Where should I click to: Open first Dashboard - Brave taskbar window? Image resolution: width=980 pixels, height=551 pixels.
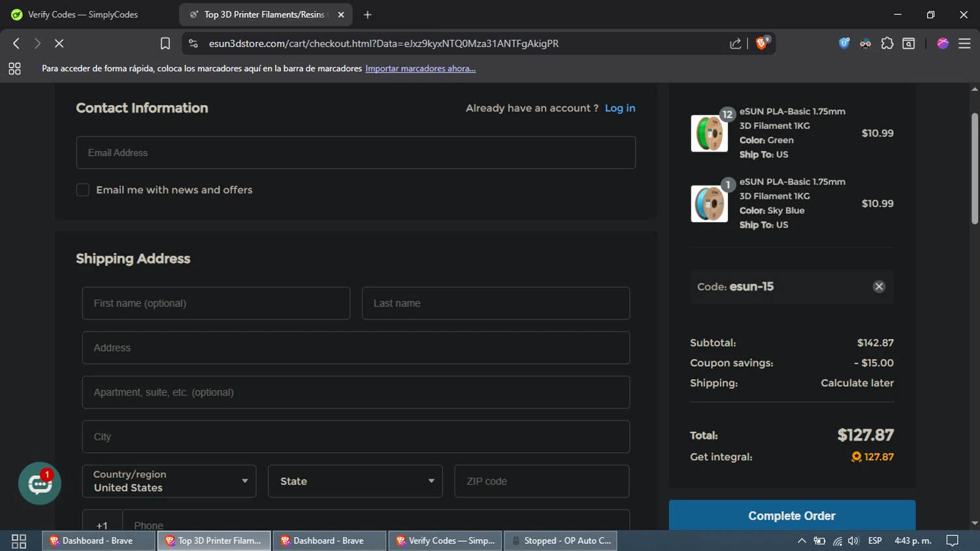[x=99, y=541]
